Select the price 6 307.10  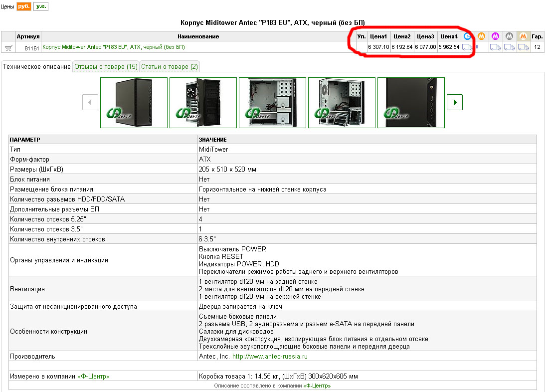pos(378,47)
